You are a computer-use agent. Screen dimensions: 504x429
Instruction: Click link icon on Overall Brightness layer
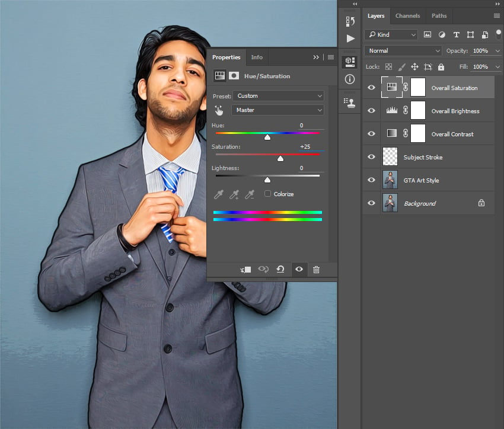tap(406, 110)
